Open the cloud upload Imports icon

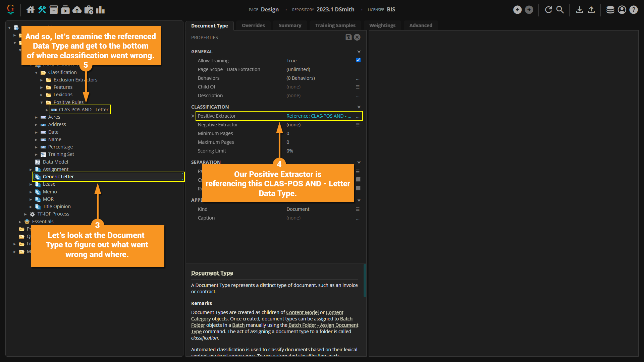click(x=77, y=10)
